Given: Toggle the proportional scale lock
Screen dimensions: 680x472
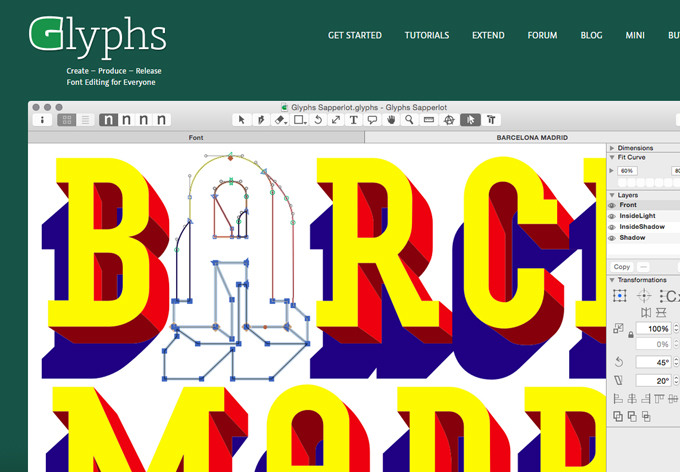Looking at the screenshot, I should click(631, 334).
